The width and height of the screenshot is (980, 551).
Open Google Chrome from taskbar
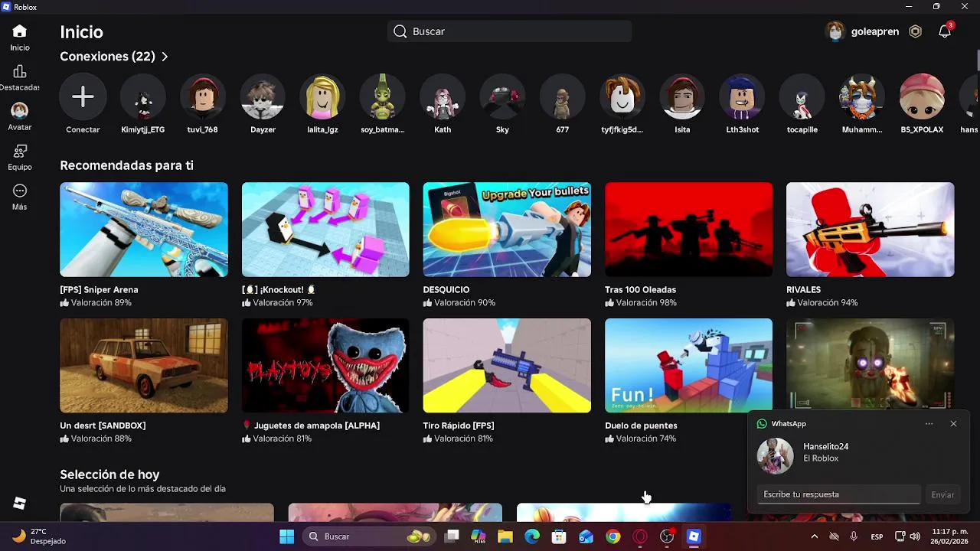(x=612, y=536)
